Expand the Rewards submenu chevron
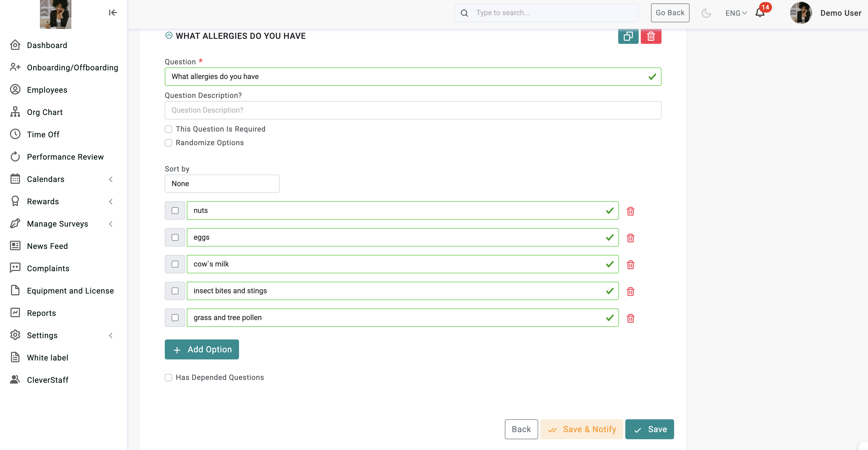Screen dimensions: 868x450 click(111, 201)
